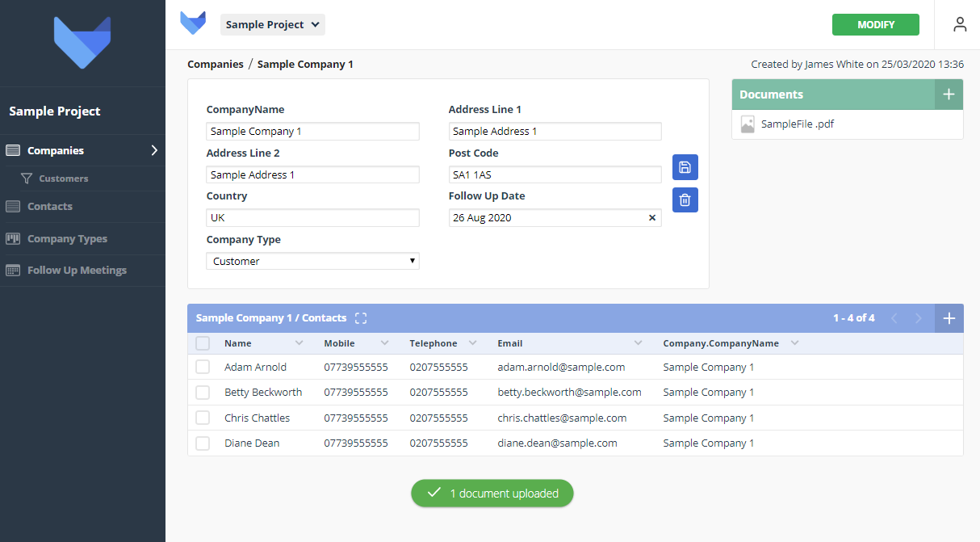This screenshot has height=542, width=980.
Task: Toggle the select-all contacts header checkbox
Action: point(203,343)
